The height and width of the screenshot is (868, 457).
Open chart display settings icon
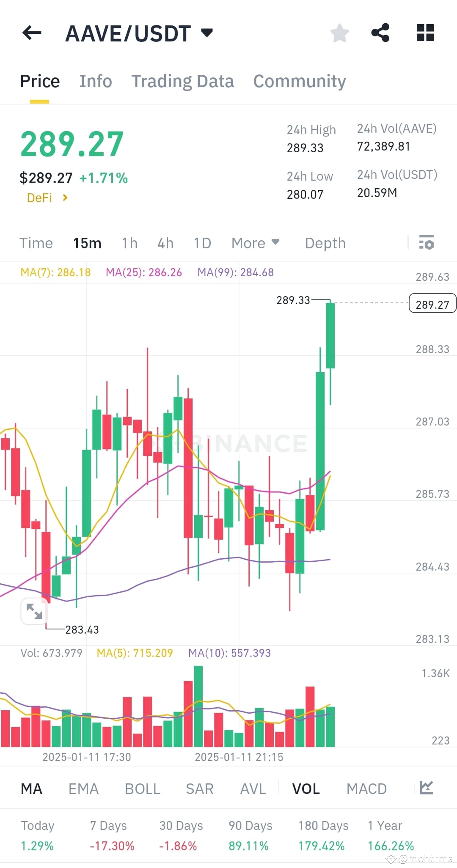pyautogui.click(x=427, y=243)
